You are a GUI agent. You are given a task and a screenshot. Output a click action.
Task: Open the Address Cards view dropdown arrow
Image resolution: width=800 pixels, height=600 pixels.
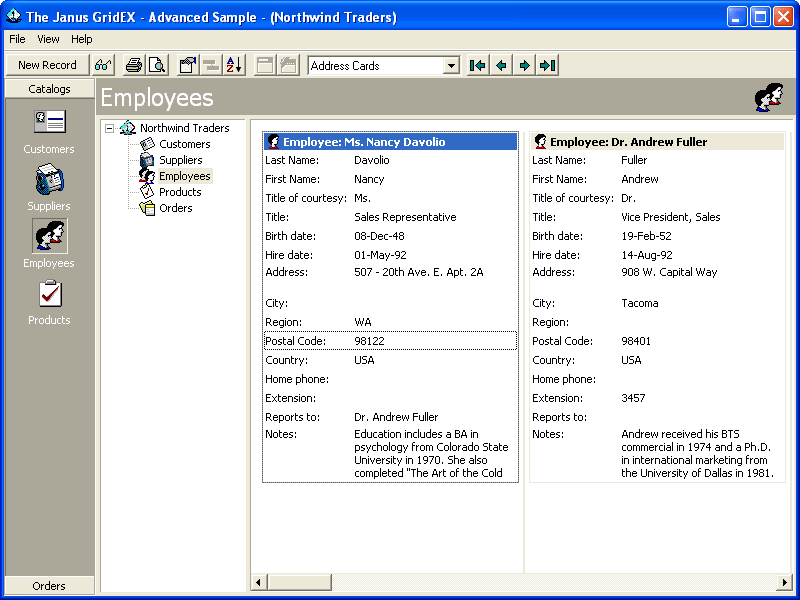(x=451, y=66)
